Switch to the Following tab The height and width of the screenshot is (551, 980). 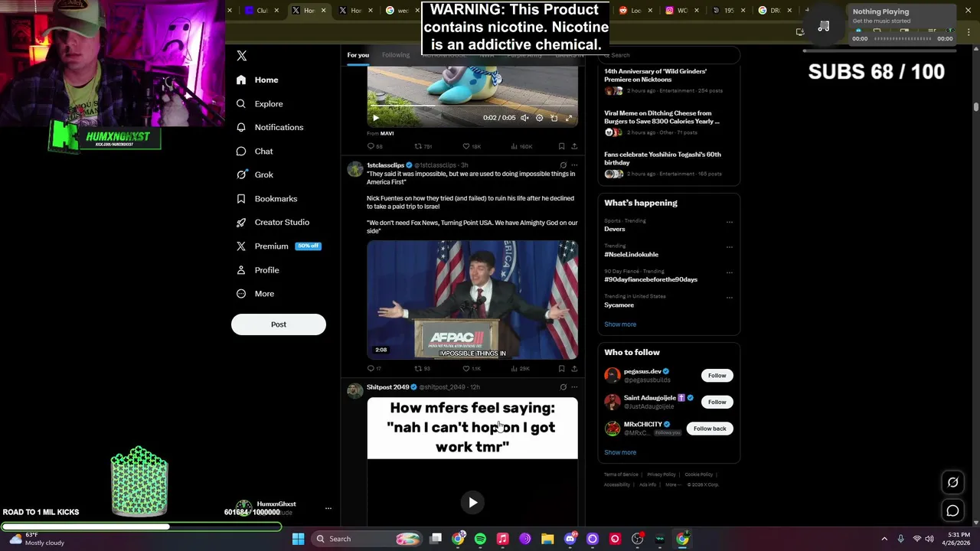click(396, 55)
